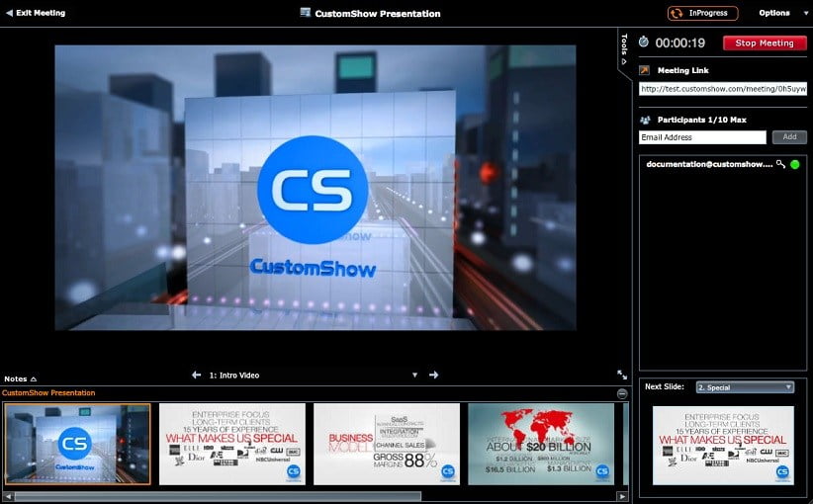This screenshot has height=504, width=813.
Task: Click the presentation icon beside title
Action: [x=306, y=13]
